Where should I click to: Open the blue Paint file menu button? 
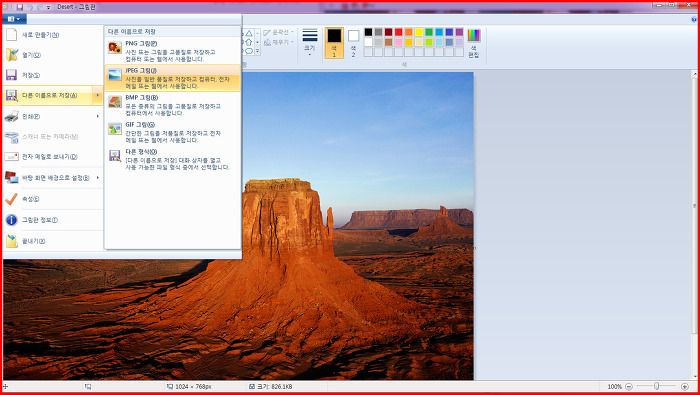[14, 19]
